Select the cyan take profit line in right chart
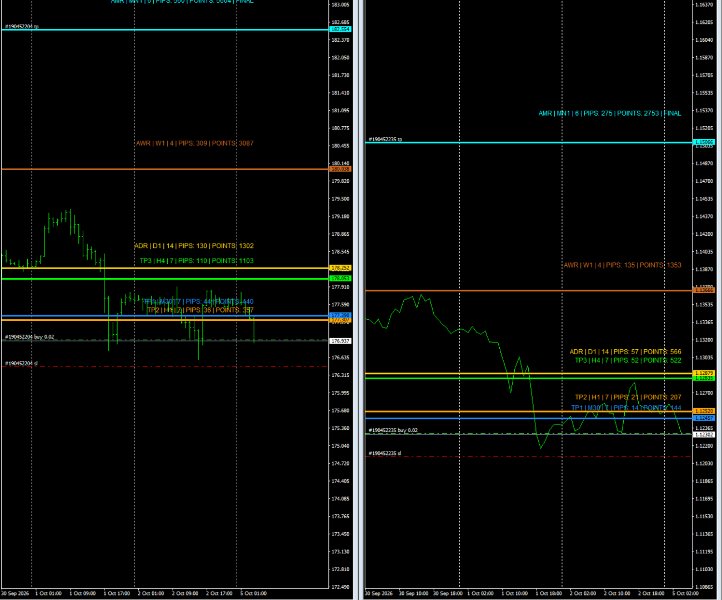722x600 pixels. (x=529, y=143)
